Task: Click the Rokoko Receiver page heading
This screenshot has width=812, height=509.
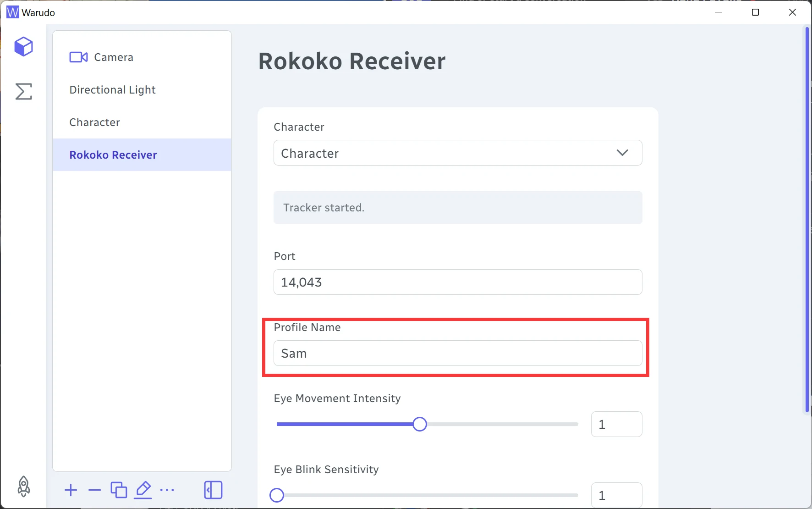Action: click(352, 61)
